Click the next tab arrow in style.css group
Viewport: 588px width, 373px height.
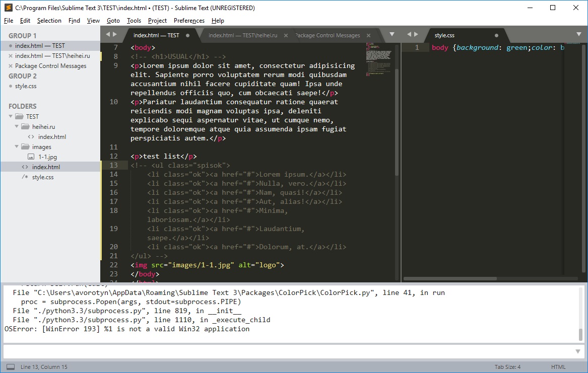click(416, 34)
